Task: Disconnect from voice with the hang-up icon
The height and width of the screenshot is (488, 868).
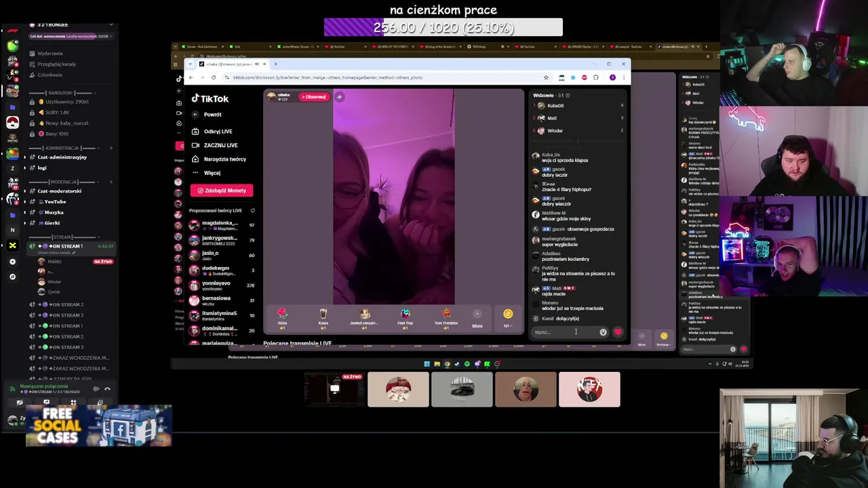Action: point(107,389)
